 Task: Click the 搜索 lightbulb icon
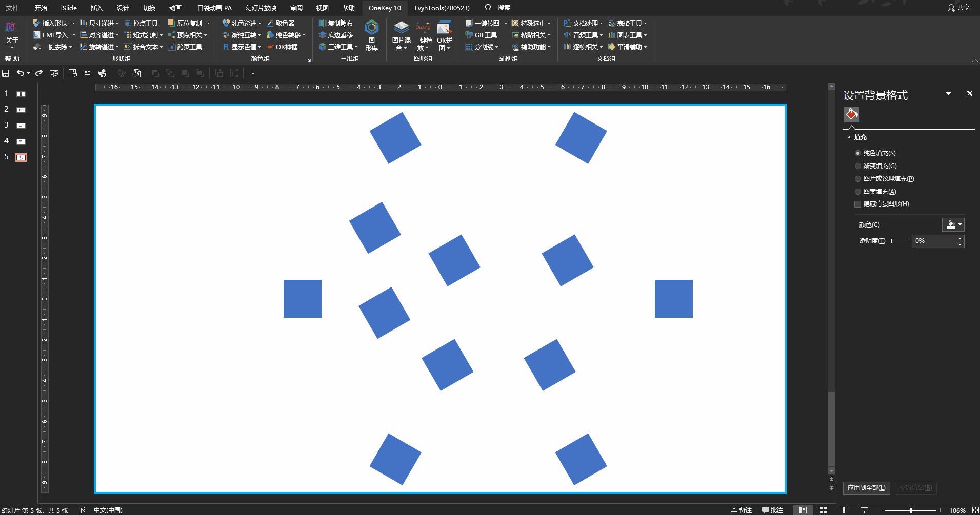488,8
